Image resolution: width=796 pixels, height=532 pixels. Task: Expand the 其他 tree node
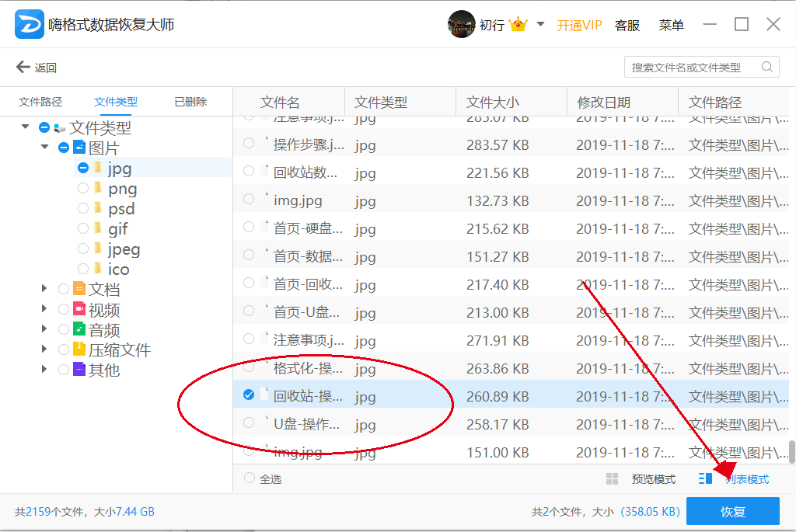[x=44, y=370]
